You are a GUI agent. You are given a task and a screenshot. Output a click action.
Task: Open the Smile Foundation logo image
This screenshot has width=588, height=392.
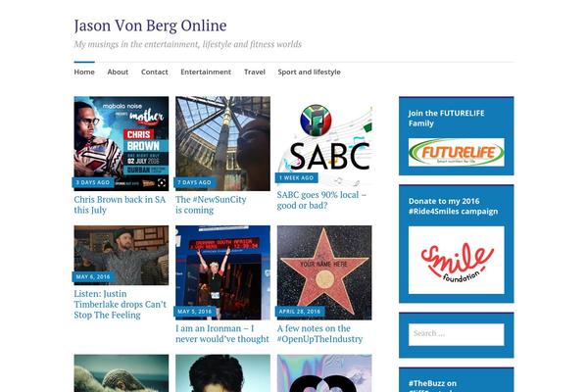point(456,260)
